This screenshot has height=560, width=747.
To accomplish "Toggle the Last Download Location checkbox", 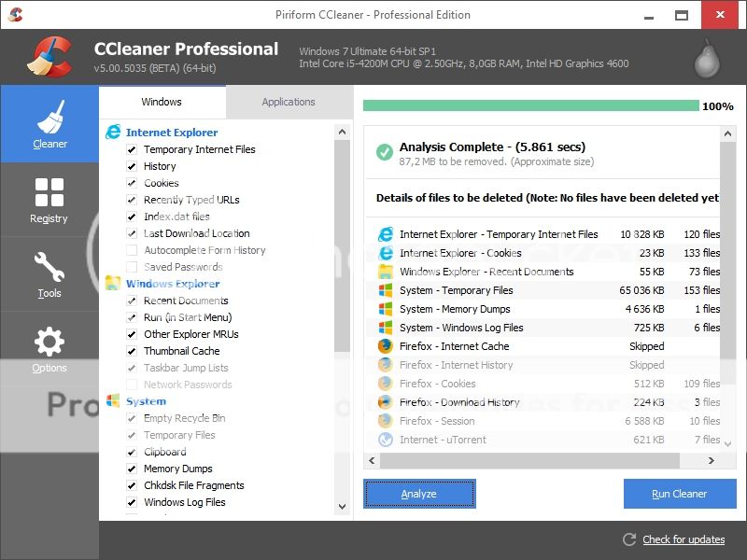I will pyautogui.click(x=132, y=233).
